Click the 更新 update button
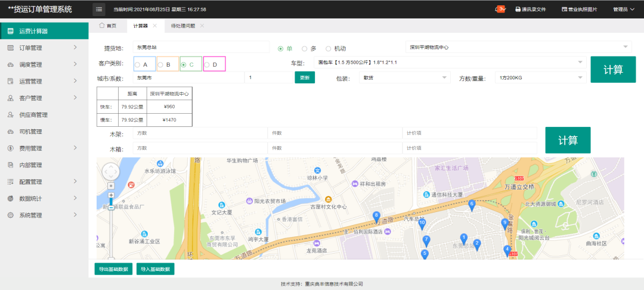This screenshot has height=290, width=644. (304, 78)
